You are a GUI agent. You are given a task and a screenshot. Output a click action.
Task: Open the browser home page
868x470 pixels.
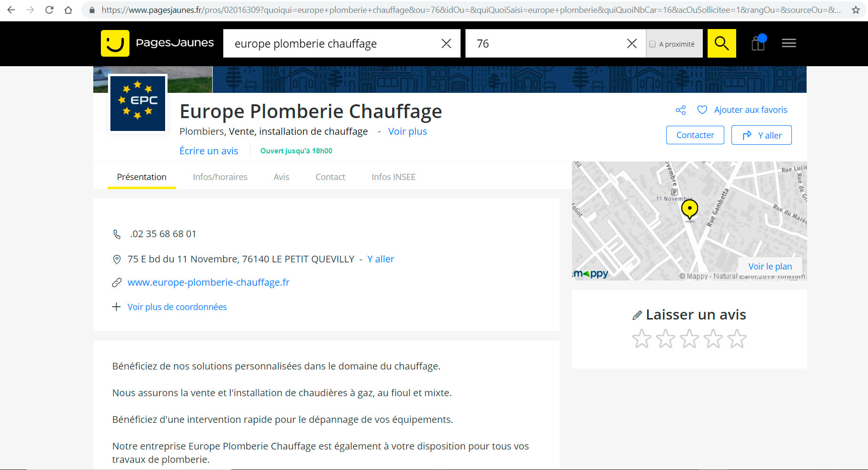tap(68, 10)
